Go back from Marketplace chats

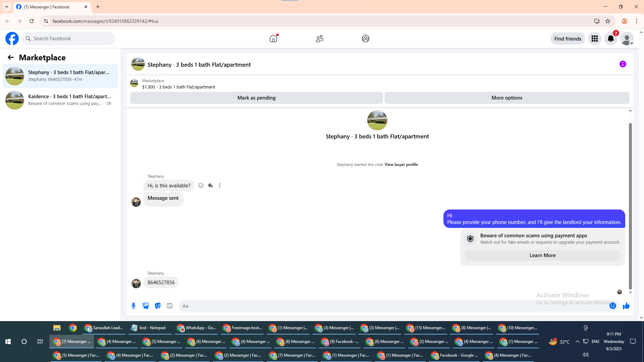(x=11, y=57)
